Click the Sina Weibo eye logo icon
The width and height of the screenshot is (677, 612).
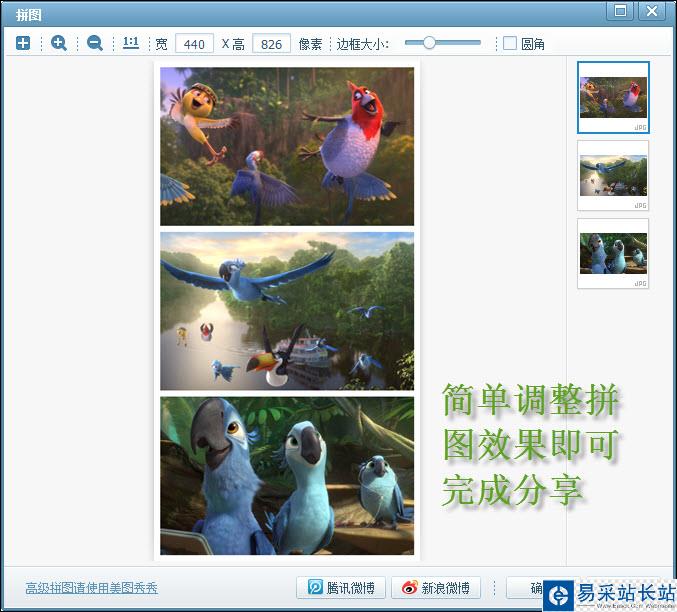point(409,587)
